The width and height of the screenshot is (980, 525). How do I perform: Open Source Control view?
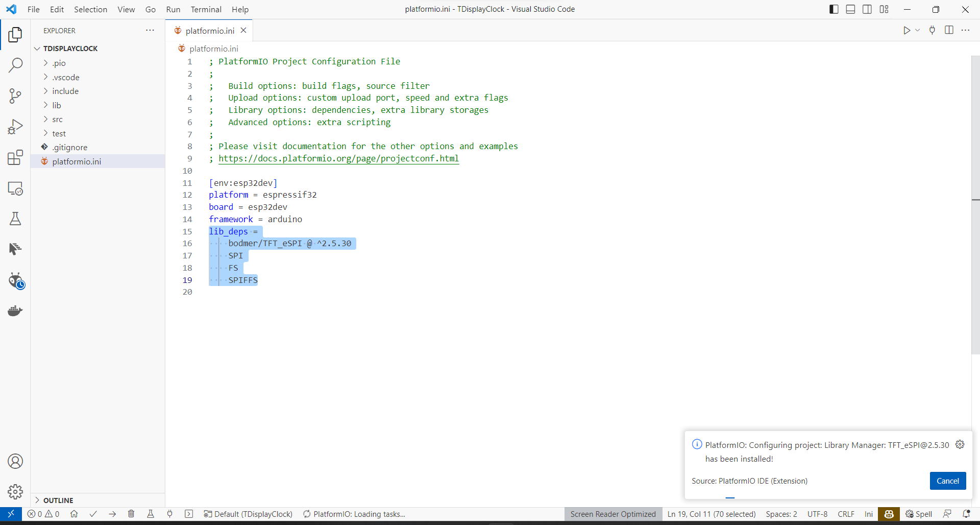(x=15, y=96)
